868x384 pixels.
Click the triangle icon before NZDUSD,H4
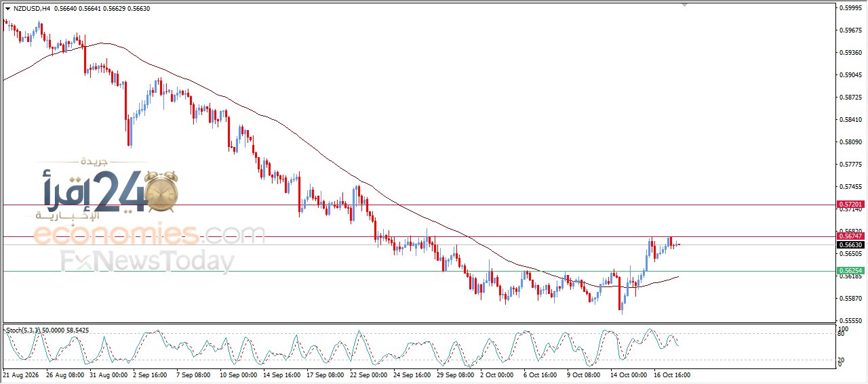(x=7, y=9)
